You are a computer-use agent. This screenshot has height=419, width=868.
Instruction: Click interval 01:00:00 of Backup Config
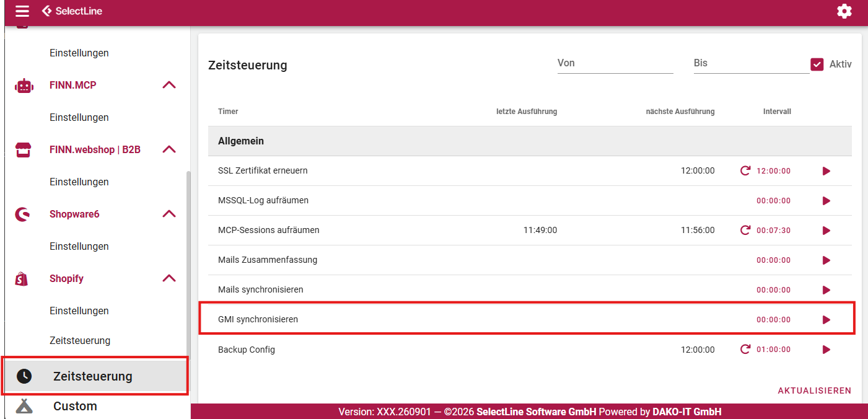tap(773, 350)
